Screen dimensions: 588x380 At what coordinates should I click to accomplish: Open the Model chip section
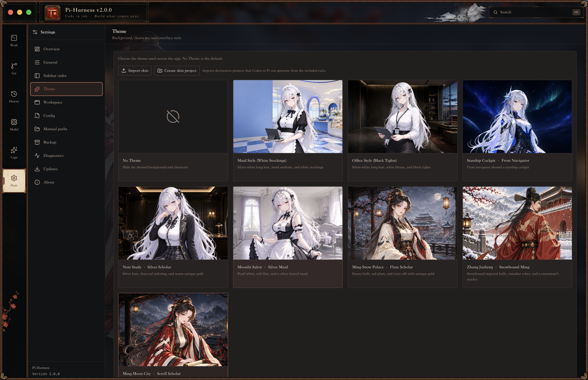point(14,125)
